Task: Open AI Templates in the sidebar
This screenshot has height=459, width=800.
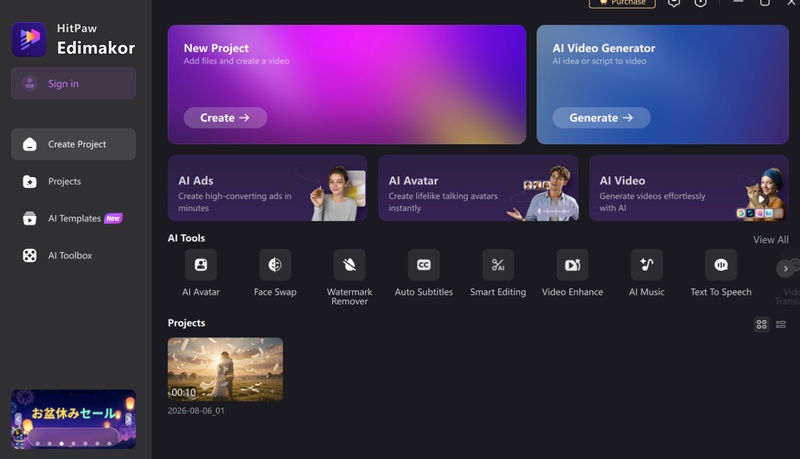Action: click(73, 218)
